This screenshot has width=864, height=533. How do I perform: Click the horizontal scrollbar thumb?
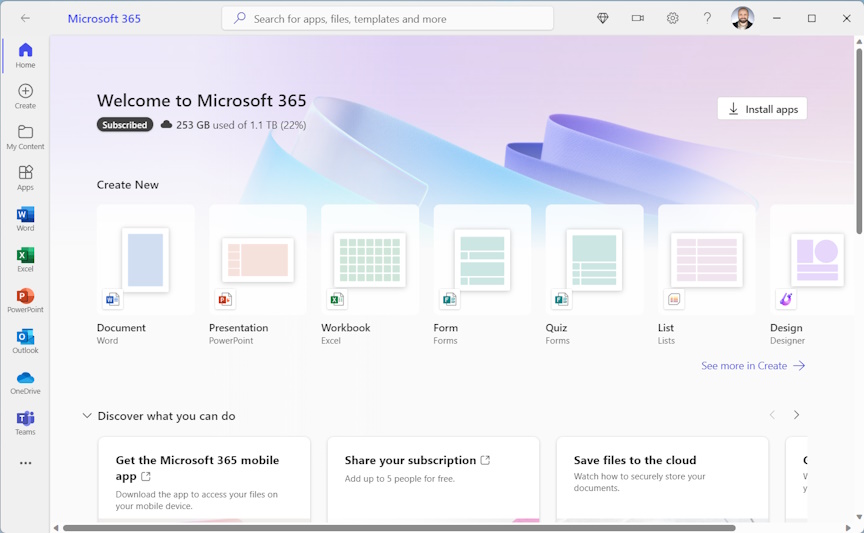pyautogui.click(x=399, y=528)
